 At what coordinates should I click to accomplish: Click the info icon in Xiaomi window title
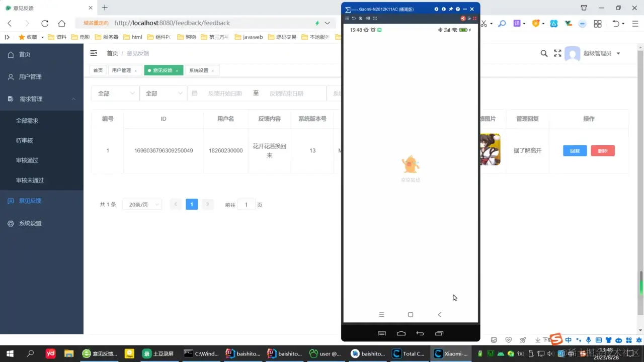[x=443, y=9]
